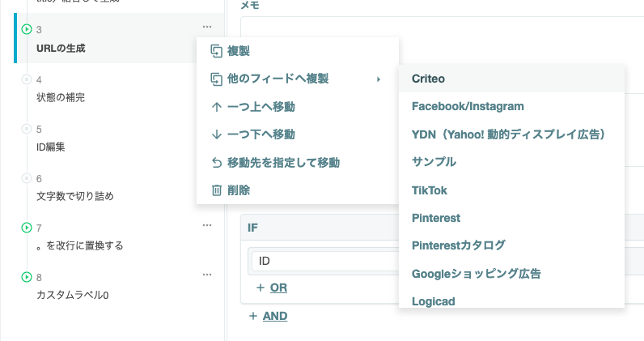This screenshot has width=644, height=341.
Task: Choose 複製 from the context menu
Action: 298,51
